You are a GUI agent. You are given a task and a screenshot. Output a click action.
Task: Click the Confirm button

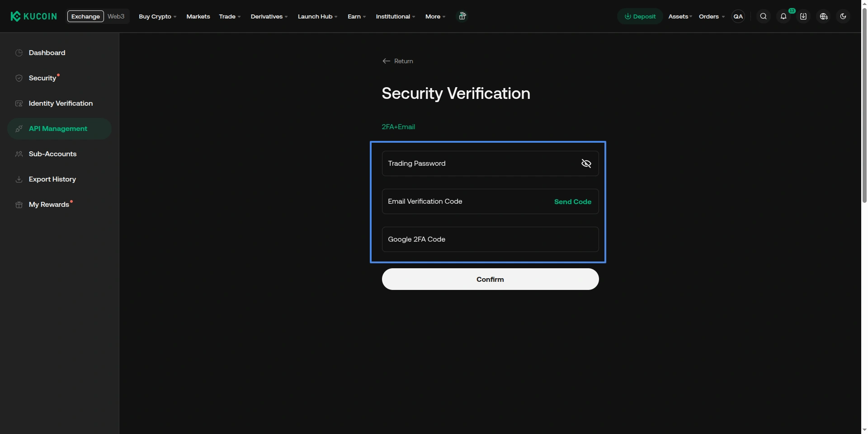tap(491, 279)
